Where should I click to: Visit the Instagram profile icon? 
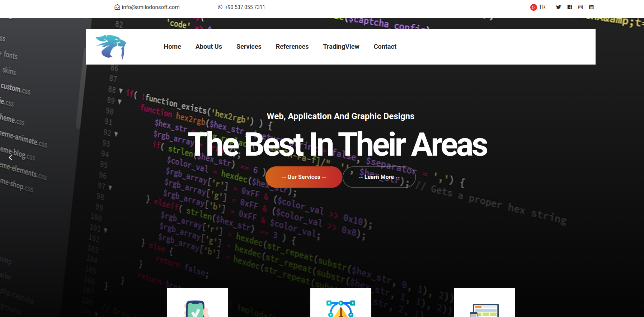click(580, 7)
